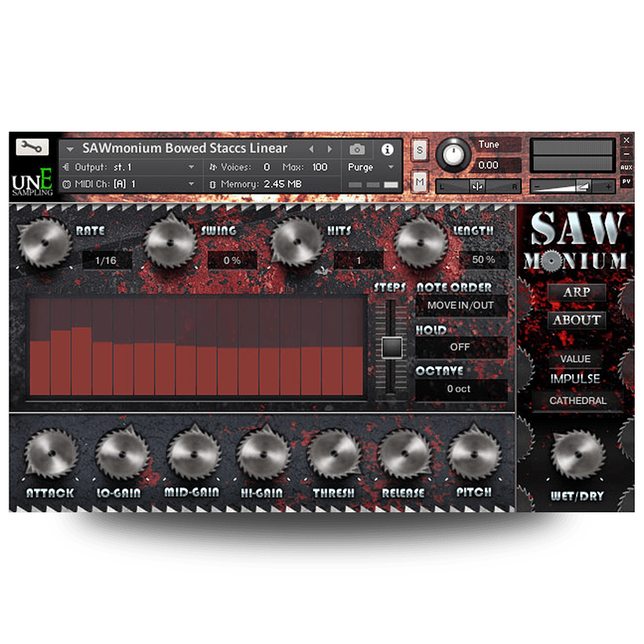
Task: Take a snapshot with the camera icon
Action: coord(357,149)
